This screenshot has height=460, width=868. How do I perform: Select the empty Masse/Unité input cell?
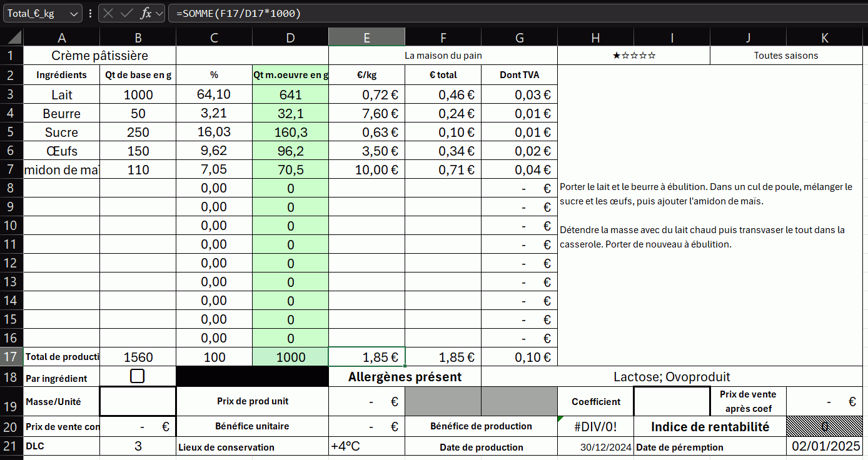click(x=138, y=401)
